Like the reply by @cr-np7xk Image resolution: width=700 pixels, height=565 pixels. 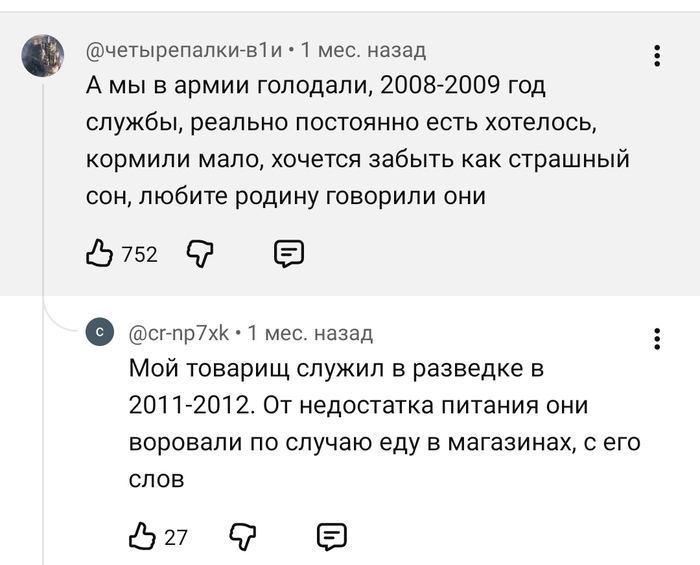click(x=143, y=537)
